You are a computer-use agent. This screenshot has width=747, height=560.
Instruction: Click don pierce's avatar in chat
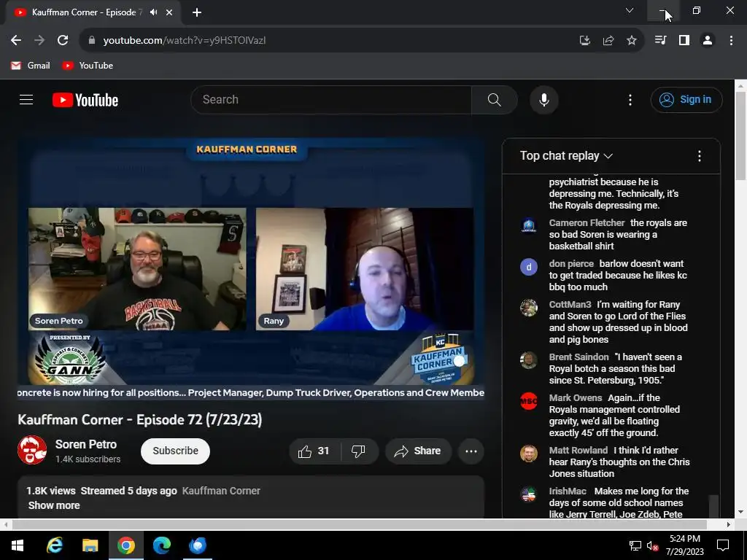tap(528, 267)
